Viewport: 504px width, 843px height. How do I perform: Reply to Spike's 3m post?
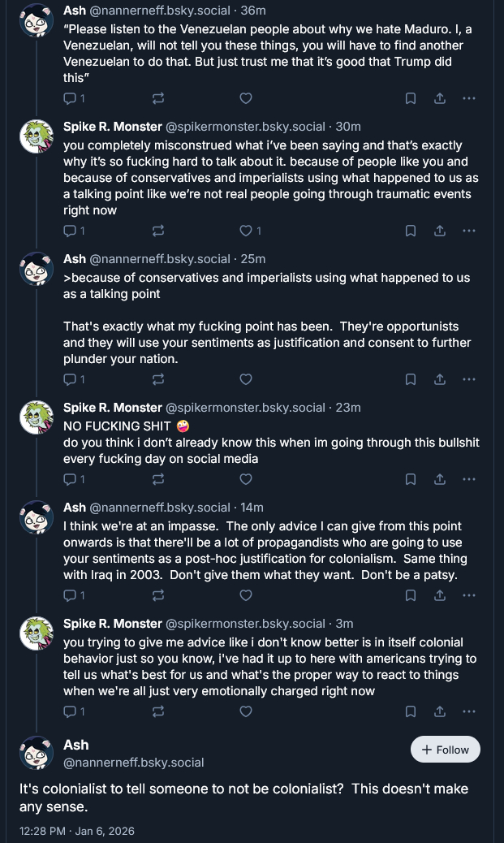(71, 711)
